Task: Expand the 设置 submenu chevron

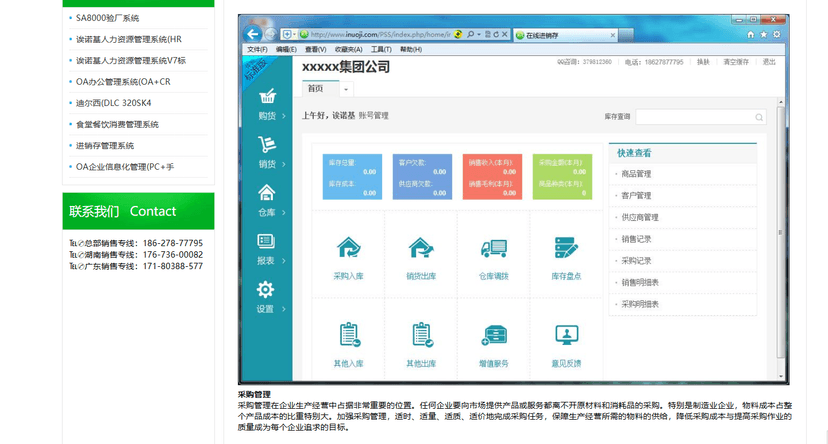Action: (x=284, y=309)
